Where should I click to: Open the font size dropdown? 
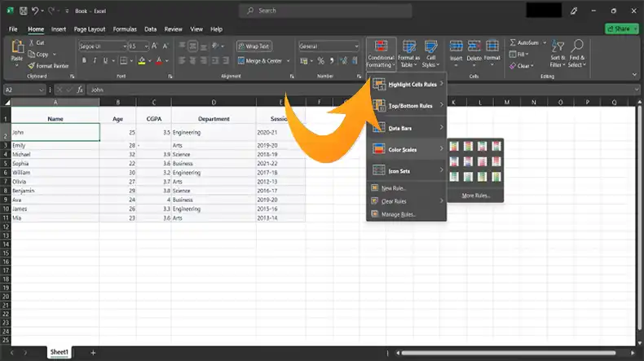pyautogui.click(x=146, y=46)
